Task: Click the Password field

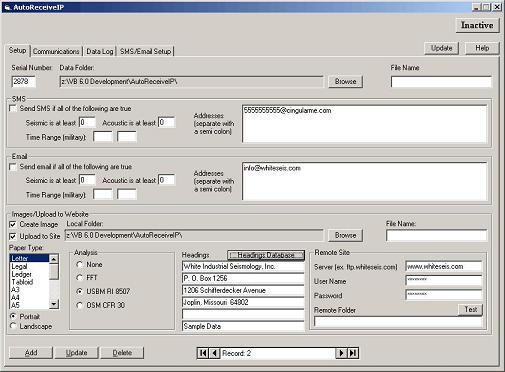Action: [444, 295]
